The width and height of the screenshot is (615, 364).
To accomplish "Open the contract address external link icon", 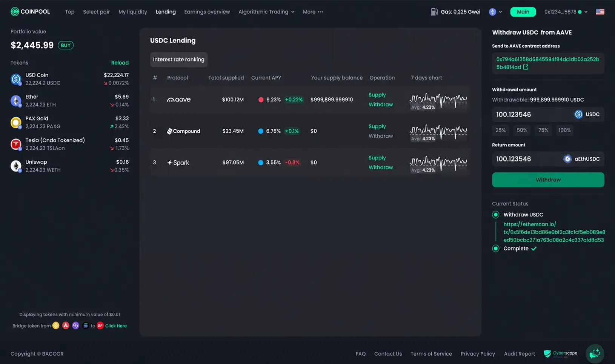I will (526, 67).
